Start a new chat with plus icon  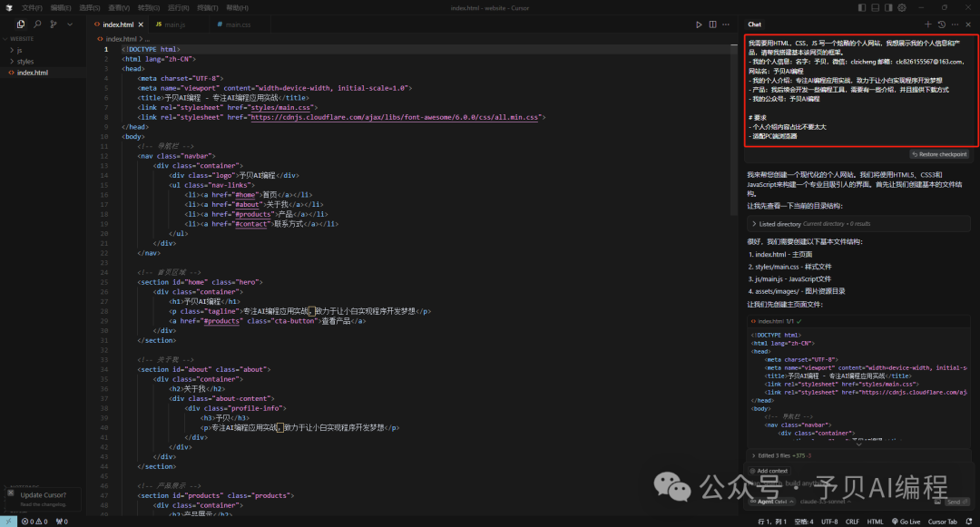click(x=927, y=24)
